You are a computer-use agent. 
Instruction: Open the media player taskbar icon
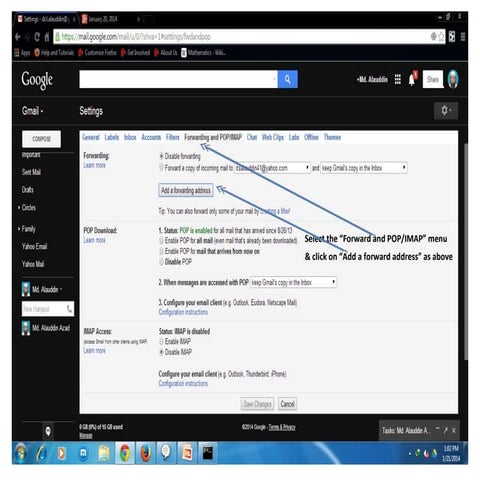point(62,453)
